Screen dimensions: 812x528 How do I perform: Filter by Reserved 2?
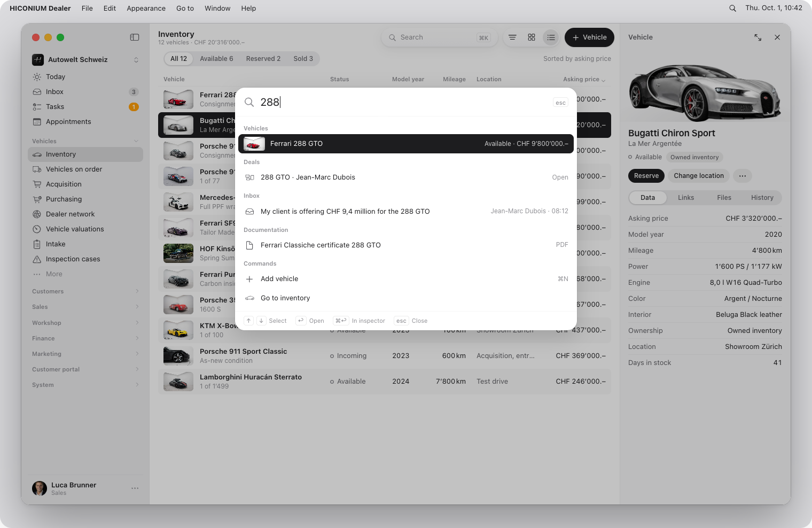click(263, 59)
